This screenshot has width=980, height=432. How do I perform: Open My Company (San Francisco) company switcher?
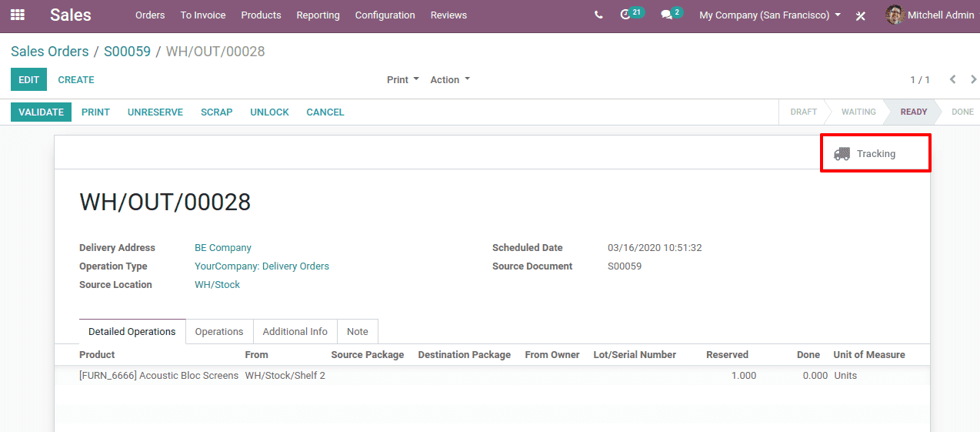[769, 15]
